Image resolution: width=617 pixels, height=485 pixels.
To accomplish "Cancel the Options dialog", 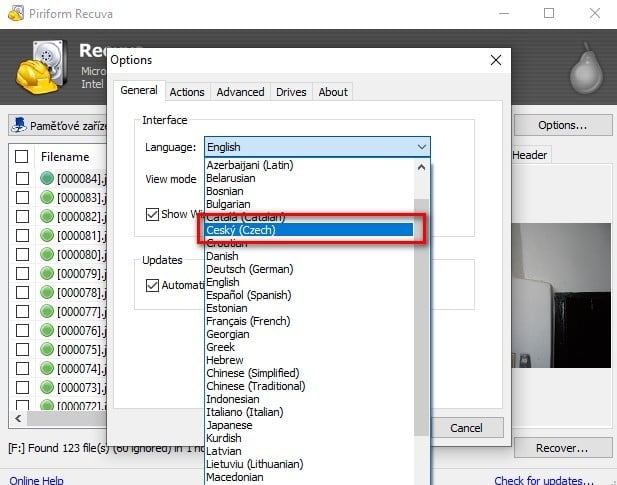I will point(466,428).
